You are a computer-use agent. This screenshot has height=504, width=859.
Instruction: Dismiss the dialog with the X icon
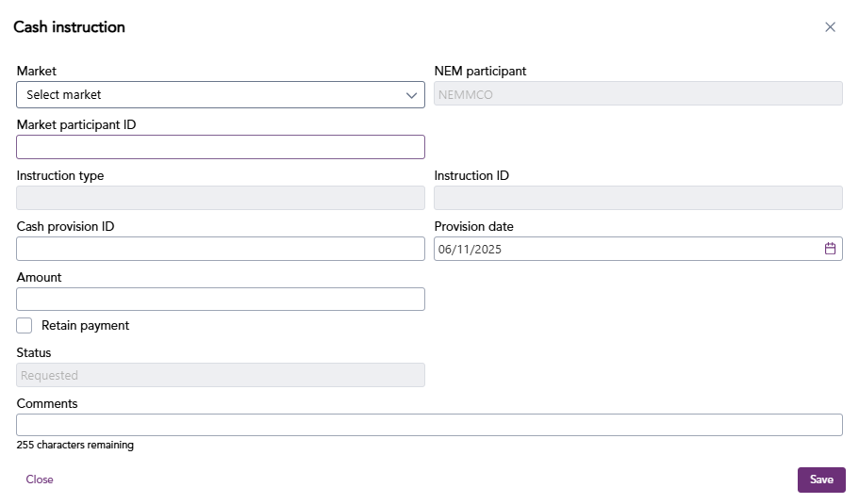tap(830, 27)
